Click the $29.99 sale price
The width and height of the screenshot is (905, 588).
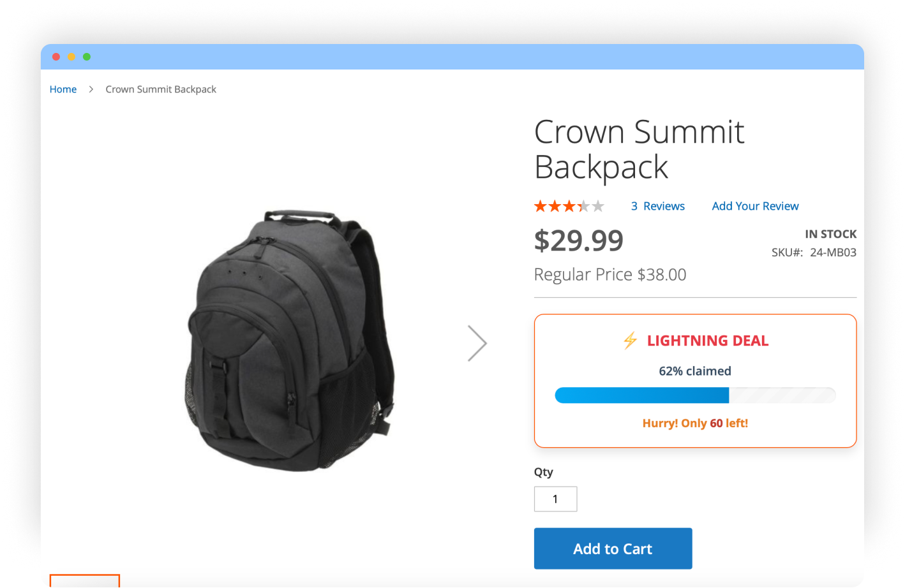578,240
